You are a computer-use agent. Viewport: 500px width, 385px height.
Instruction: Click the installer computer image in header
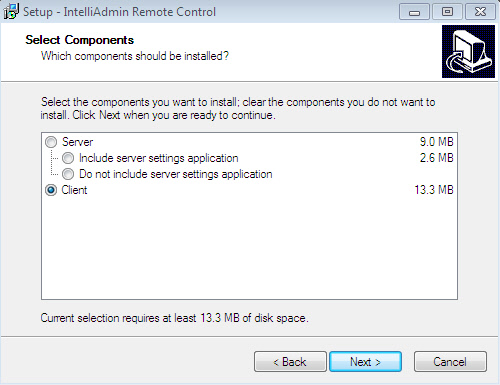(468, 52)
